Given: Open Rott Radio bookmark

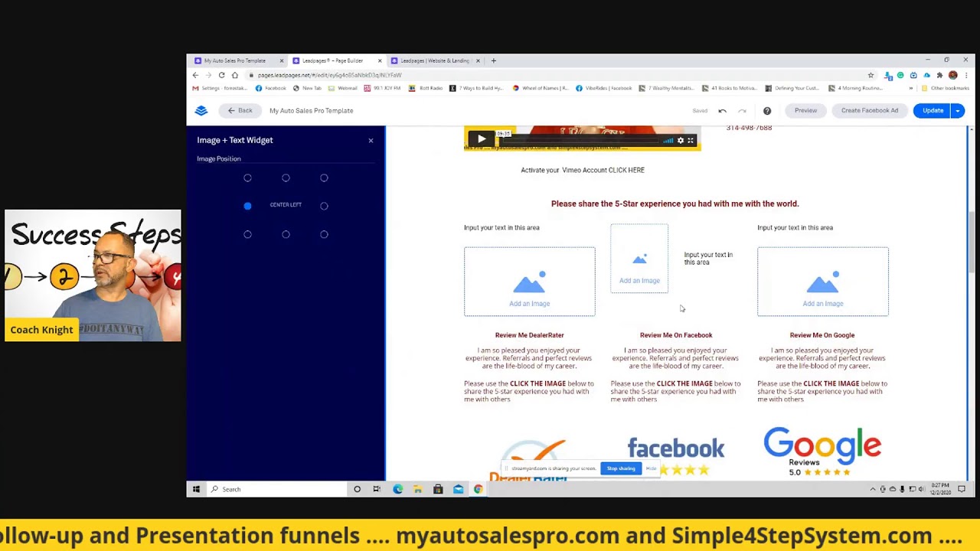Looking at the screenshot, I should 426,88.
